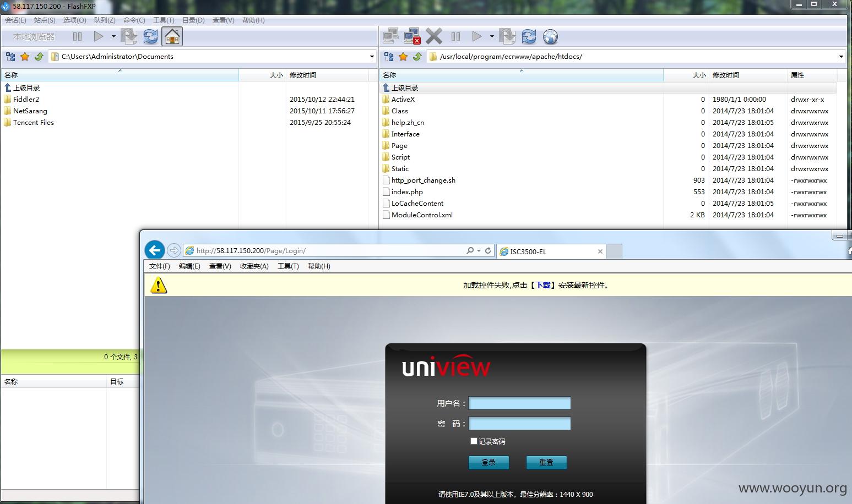Image resolution: width=852 pixels, height=504 pixels.
Task: Click the 用户名 username input field
Action: point(519,403)
